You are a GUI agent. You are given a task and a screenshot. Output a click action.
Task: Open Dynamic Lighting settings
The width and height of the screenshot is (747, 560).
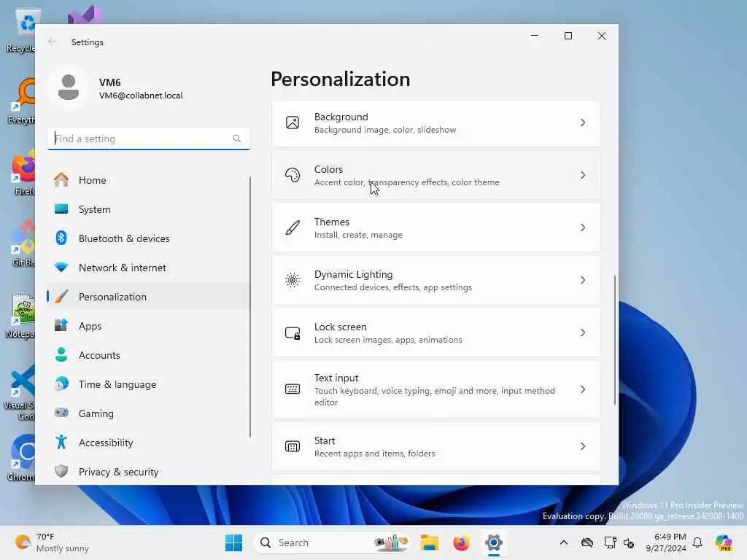point(436,280)
